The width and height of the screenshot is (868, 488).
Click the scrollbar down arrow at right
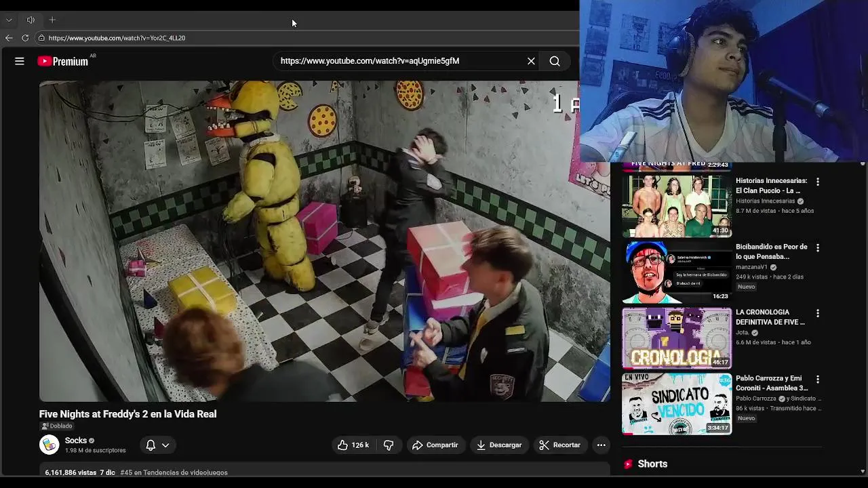pos(863,471)
